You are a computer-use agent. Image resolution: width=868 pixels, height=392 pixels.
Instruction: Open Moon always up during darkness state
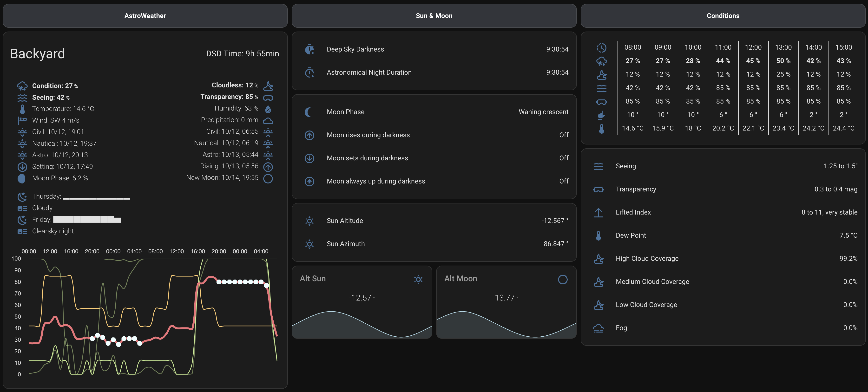563,182
